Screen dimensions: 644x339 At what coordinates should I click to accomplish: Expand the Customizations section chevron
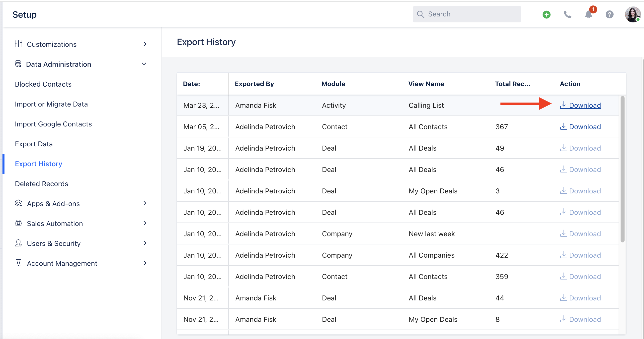(x=145, y=44)
